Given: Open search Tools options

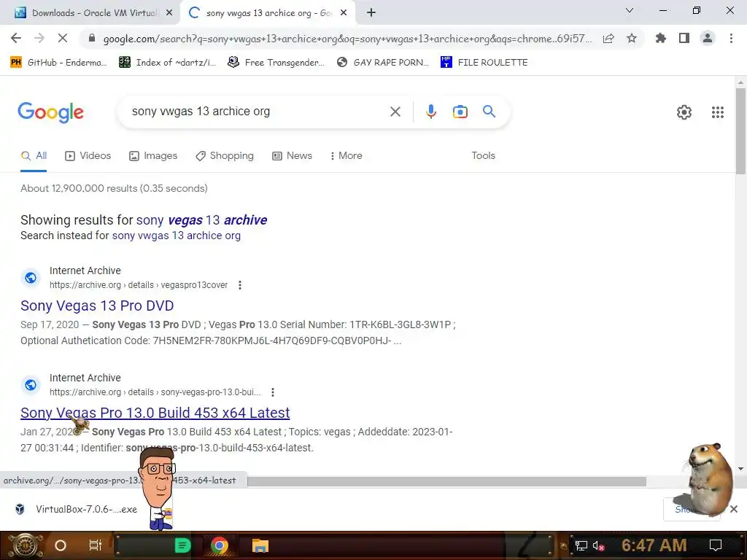Looking at the screenshot, I should tap(483, 156).
